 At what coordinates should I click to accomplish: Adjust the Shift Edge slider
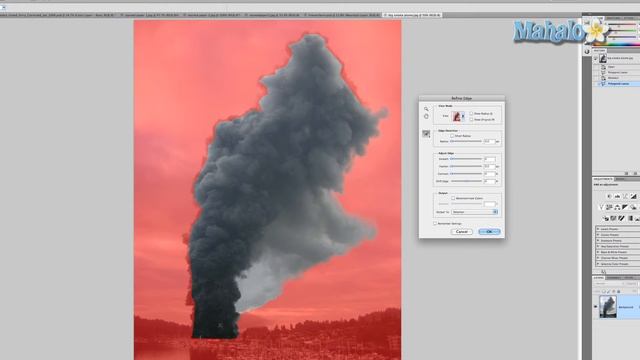(466, 181)
